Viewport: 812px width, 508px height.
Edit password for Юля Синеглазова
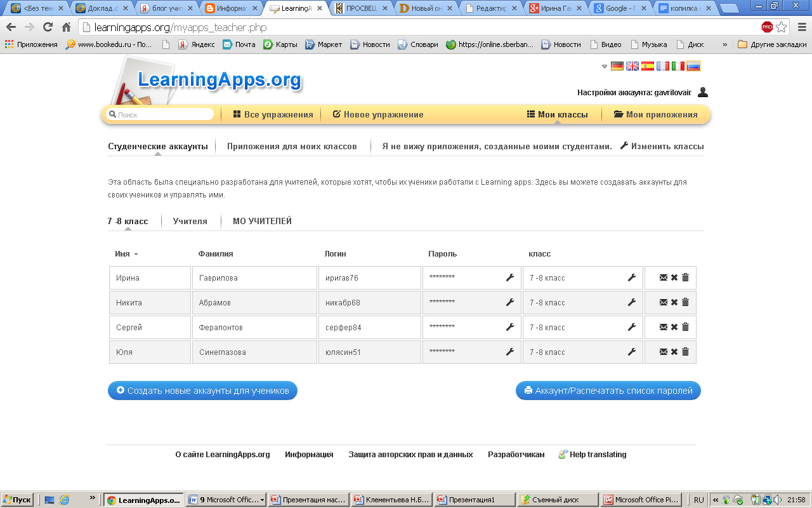click(509, 352)
